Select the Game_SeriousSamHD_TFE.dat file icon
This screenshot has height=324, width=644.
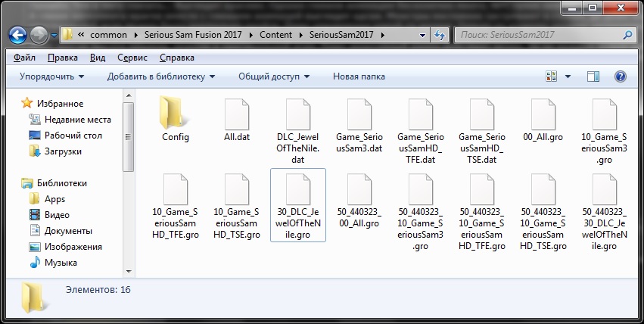pyautogui.click(x=421, y=114)
